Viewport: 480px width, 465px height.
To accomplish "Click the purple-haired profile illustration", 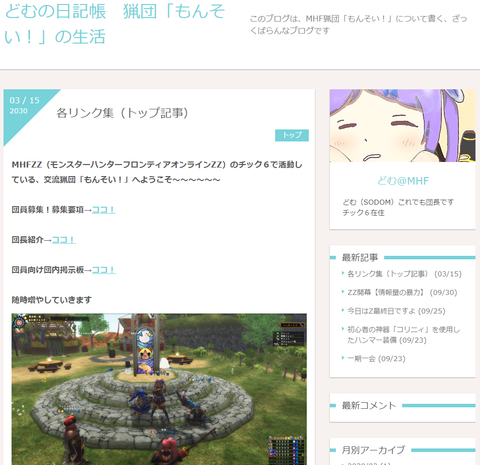I will [402, 126].
